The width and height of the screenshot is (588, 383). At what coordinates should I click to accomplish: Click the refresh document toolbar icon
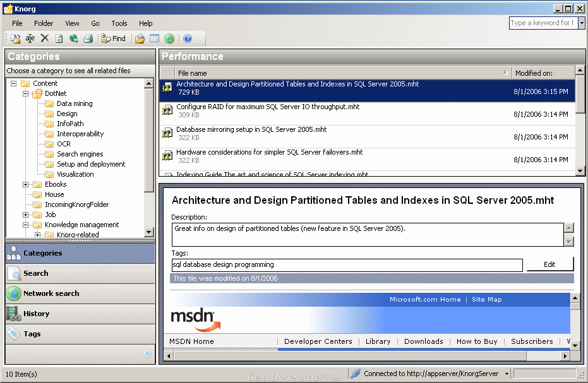tap(59, 38)
